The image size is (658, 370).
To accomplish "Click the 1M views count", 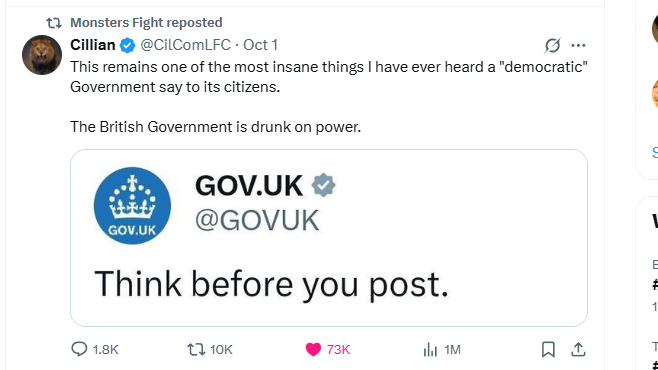I will 452,349.
